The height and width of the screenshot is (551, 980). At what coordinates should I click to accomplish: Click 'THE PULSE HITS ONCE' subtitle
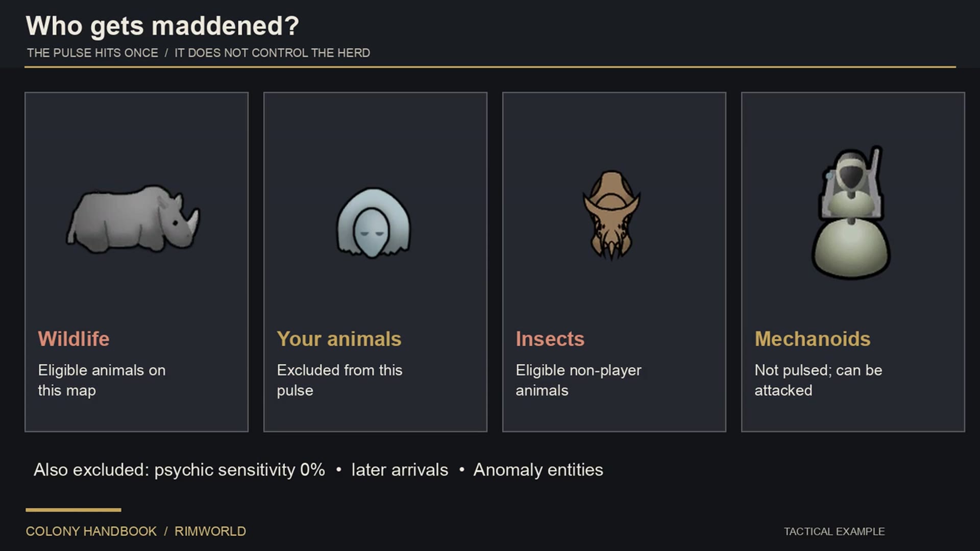92,53
